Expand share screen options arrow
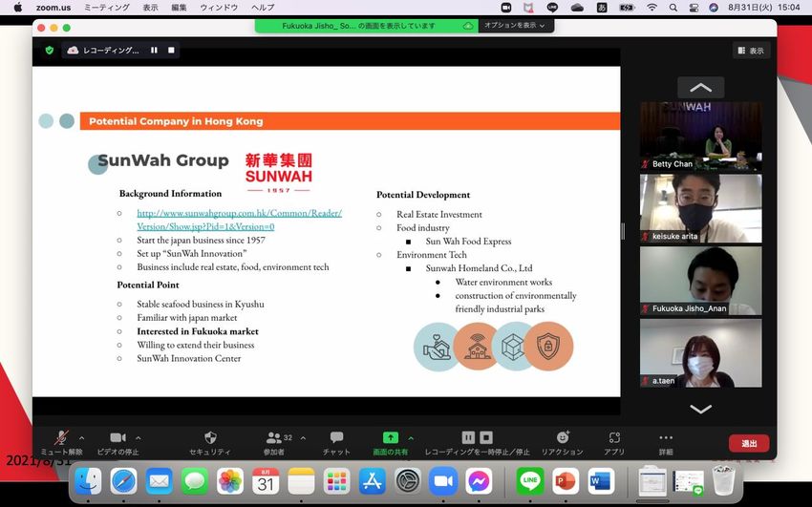 [411, 438]
